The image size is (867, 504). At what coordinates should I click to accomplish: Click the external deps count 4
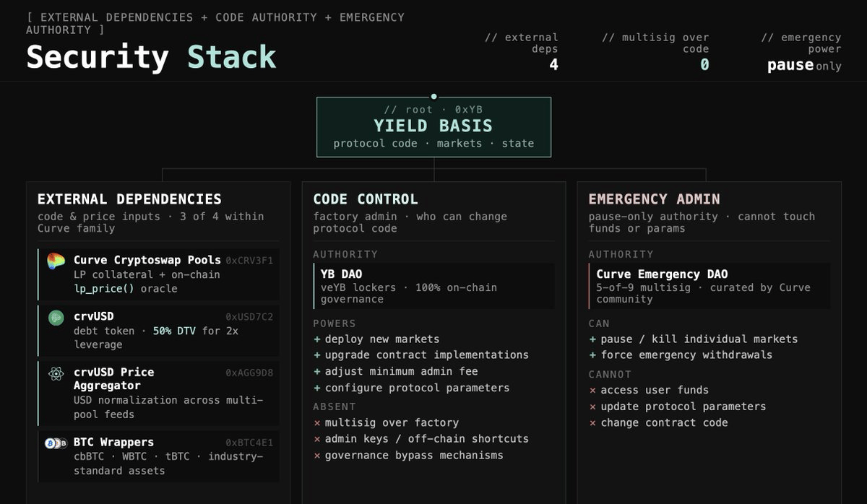[553, 65]
